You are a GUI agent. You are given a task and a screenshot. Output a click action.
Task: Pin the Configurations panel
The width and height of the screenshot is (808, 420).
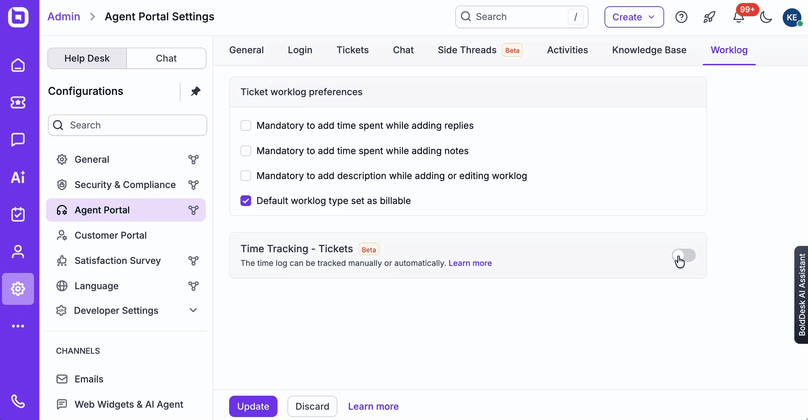click(x=195, y=91)
